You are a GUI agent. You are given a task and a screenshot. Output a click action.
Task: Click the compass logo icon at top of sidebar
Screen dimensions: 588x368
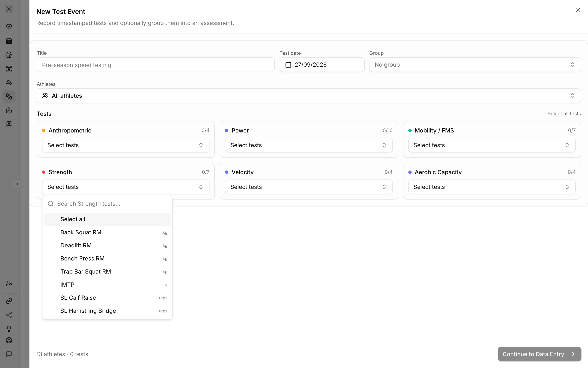[9, 9]
